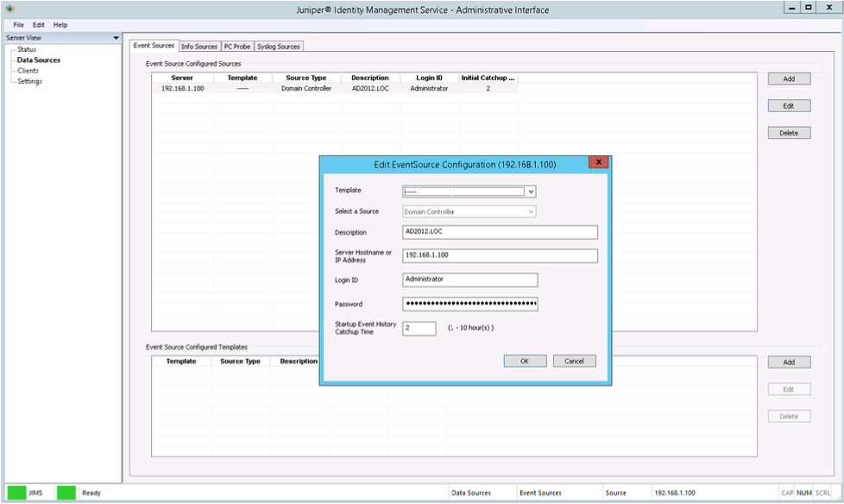Click the green Ready status indicator
Image resolution: width=844 pixels, height=504 pixels.
coord(66,493)
